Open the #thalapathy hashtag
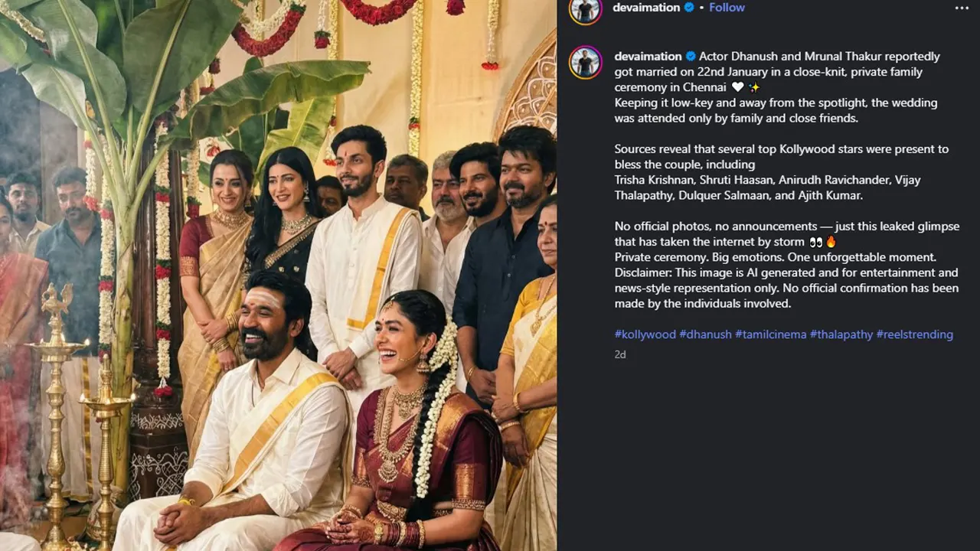980x551 pixels. tap(840, 334)
